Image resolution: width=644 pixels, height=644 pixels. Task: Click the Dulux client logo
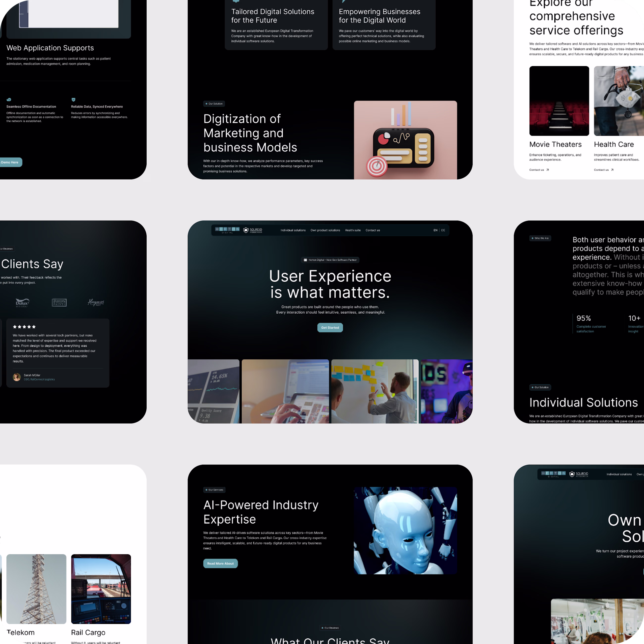tap(22, 303)
